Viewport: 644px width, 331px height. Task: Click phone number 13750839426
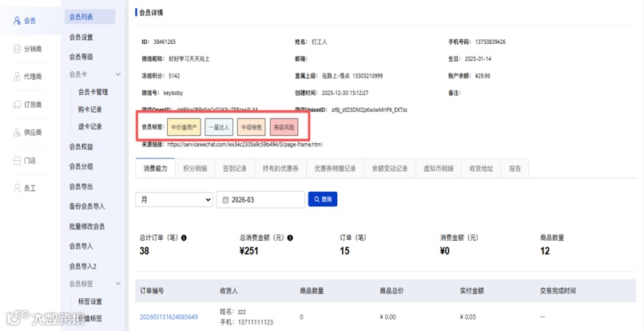tap(491, 42)
